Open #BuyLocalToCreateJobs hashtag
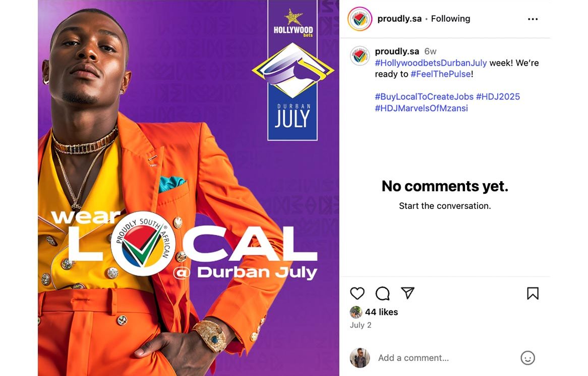 (x=424, y=97)
